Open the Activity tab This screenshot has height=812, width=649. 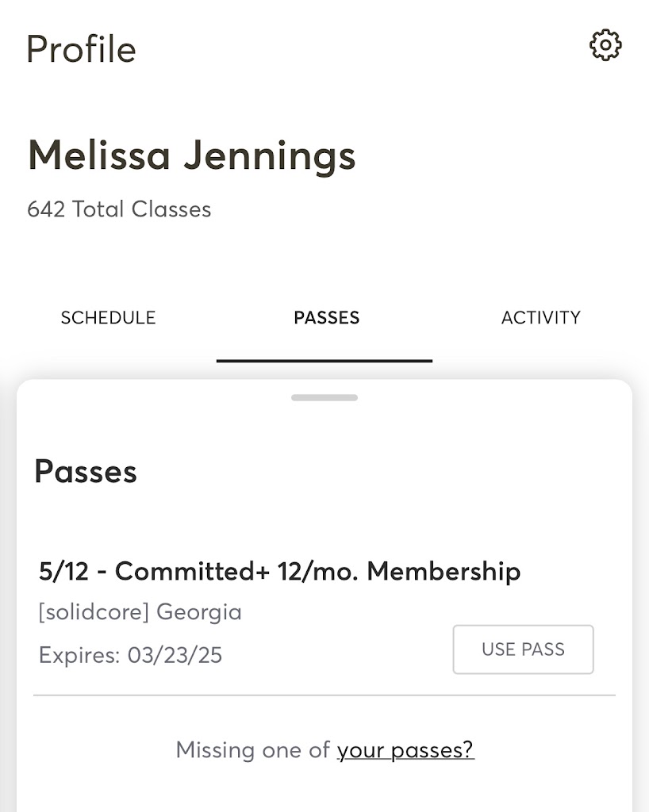tap(540, 318)
